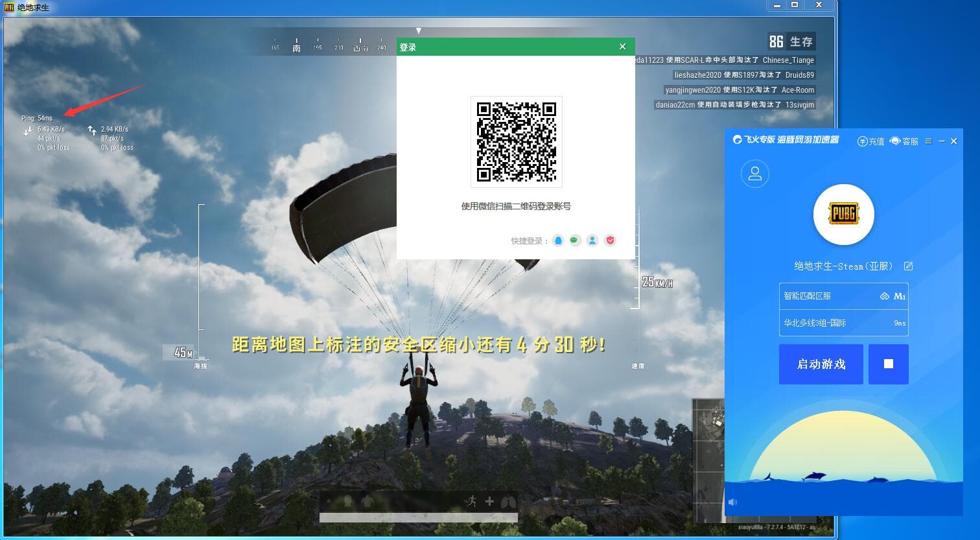Click the health bar in the game HUD
This screenshot has width=980, height=540.
tap(419, 517)
